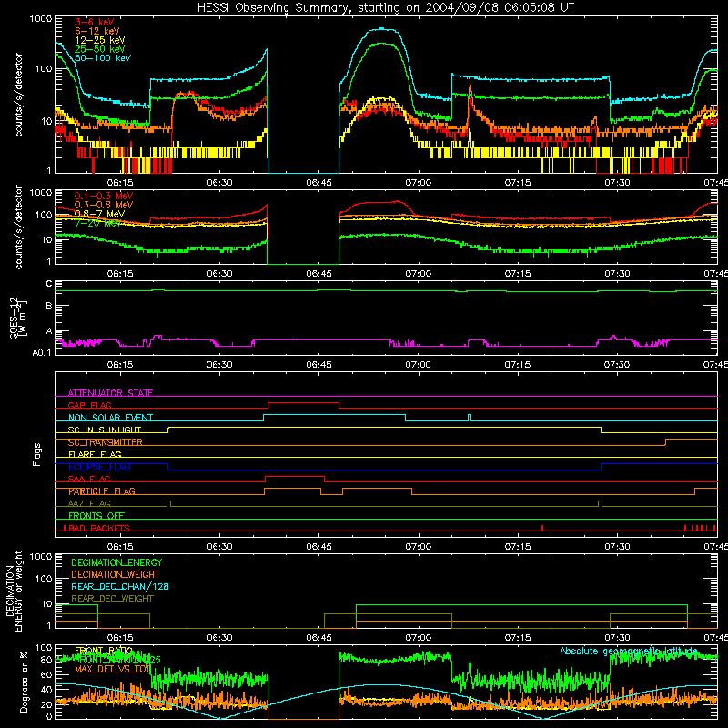Image resolution: width=728 pixels, height=728 pixels.
Task: Select the FLARE_FLAG label
Action: (x=95, y=454)
